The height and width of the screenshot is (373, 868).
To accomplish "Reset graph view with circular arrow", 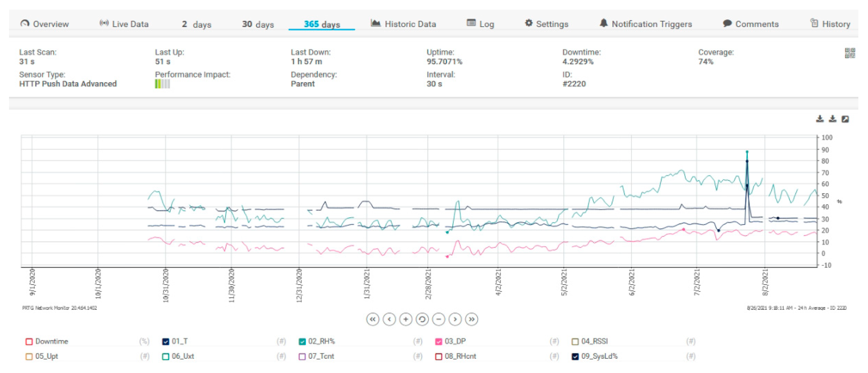I will coord(422,319).
